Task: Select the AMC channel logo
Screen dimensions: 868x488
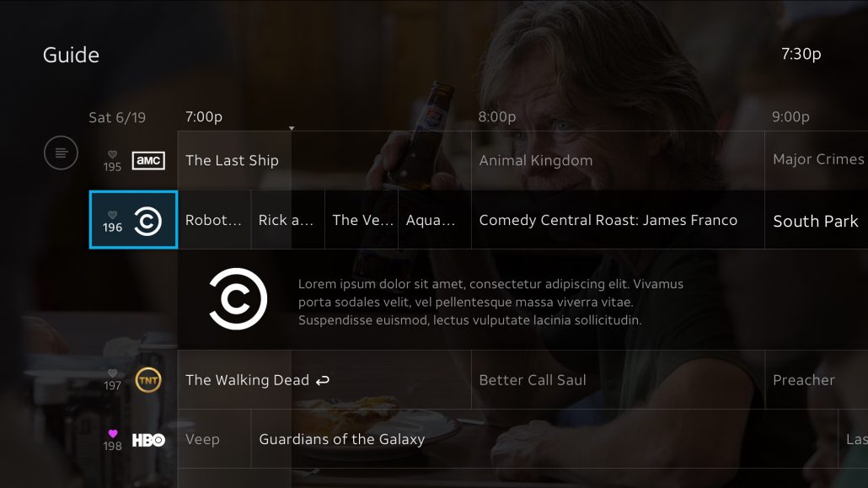Action: coord(148,161)
